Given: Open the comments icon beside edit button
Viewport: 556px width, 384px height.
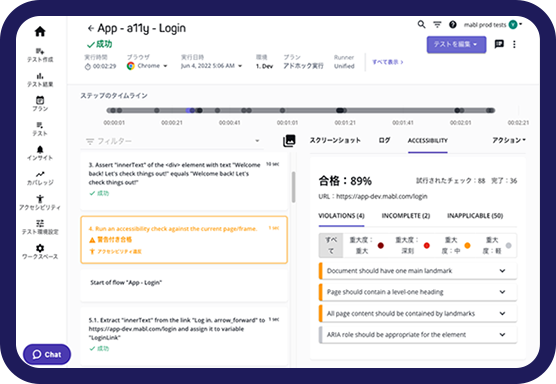Looking at the screenshot, I should pos(499,44).
